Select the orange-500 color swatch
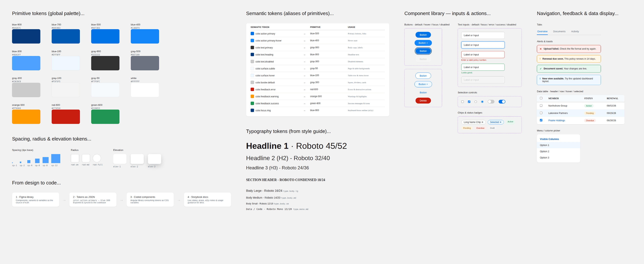Viewport: 644px width, 264px height. tap(26, 117)
